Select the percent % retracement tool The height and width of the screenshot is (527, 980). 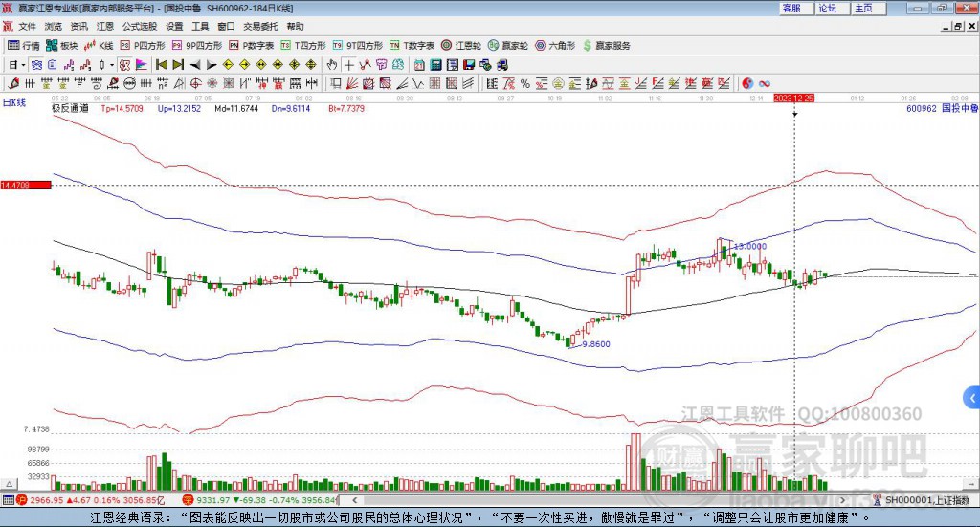pos(525,83)
